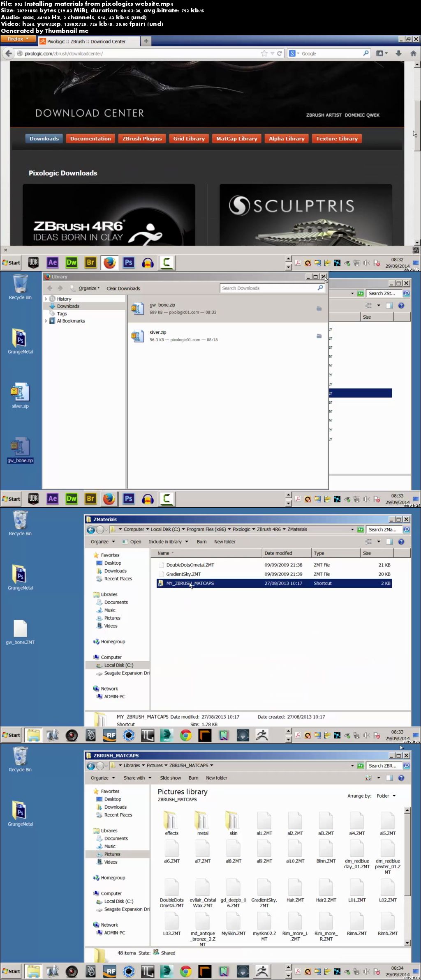The height and width of the screenshot is (980, 421).
Task: Select Tags in the Library sidebar
Action: [x=62, y=313]
